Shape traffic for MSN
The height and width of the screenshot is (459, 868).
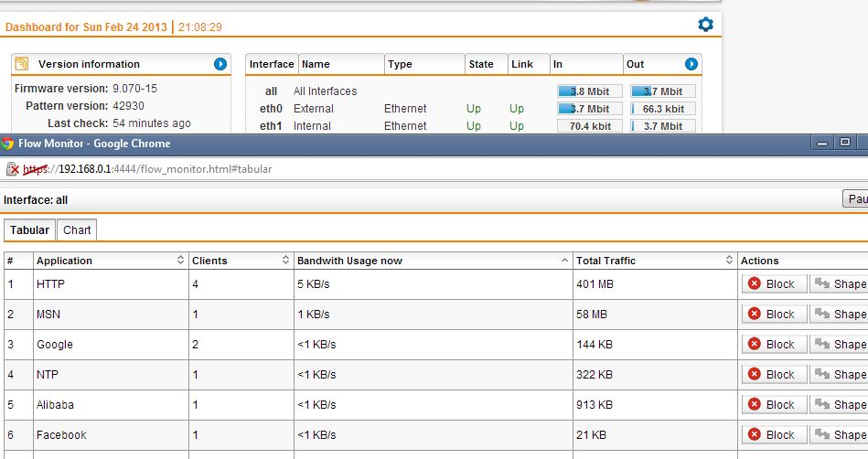tap(839, 314)
